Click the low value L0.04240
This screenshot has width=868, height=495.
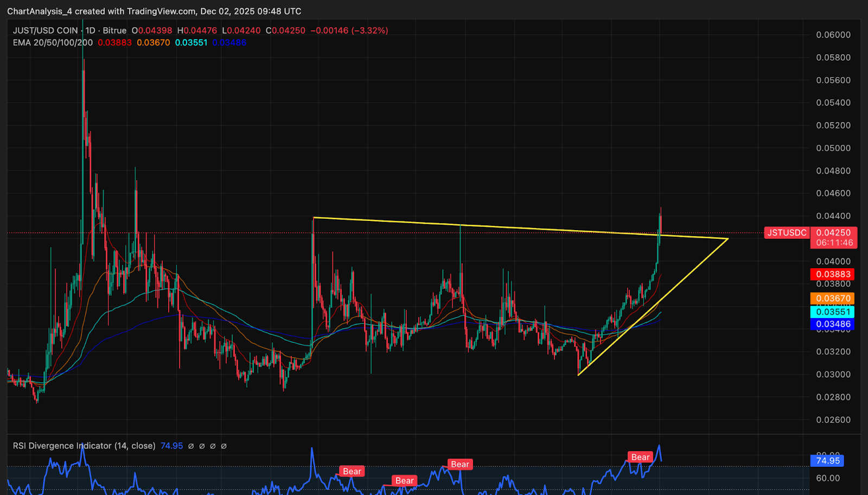[241, 30]
